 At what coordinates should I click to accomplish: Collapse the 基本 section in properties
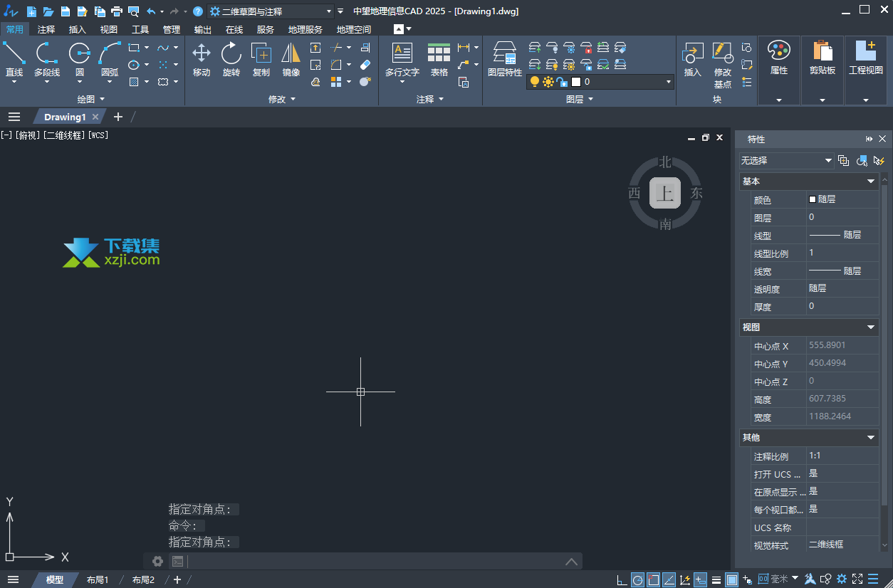[870, 182]
